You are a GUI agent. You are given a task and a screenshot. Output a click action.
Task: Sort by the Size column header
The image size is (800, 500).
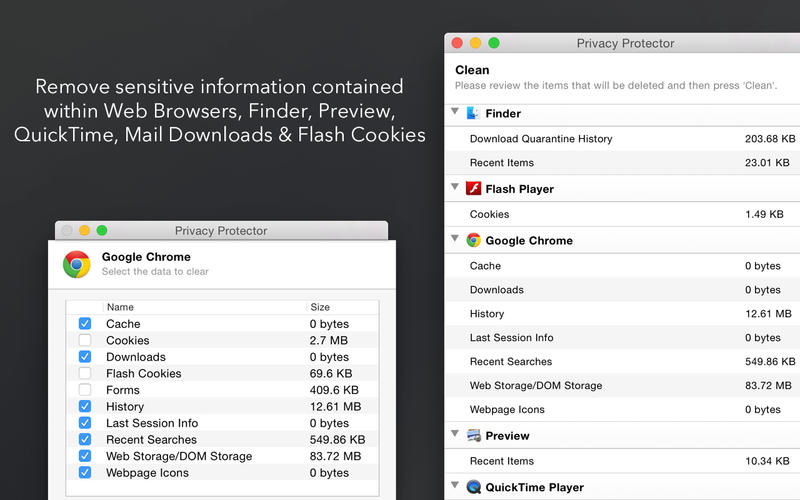pyautogui.click(x=342, y=307)
